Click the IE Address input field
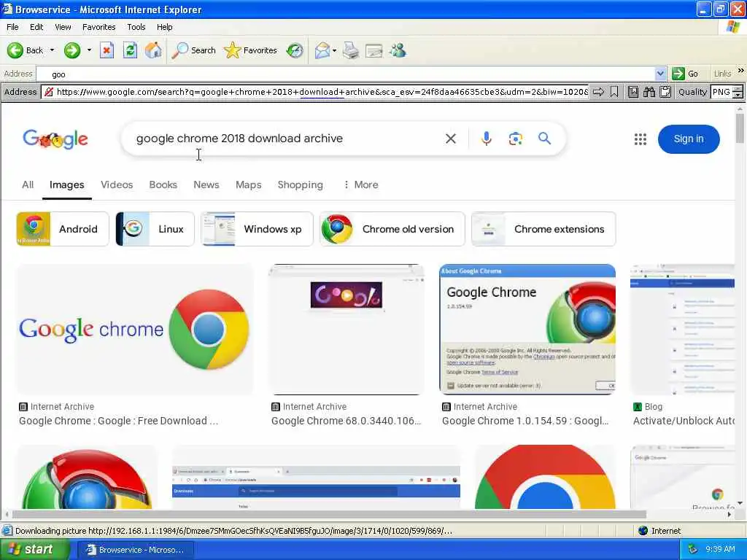The image size is (747, 560). [345, 74]
